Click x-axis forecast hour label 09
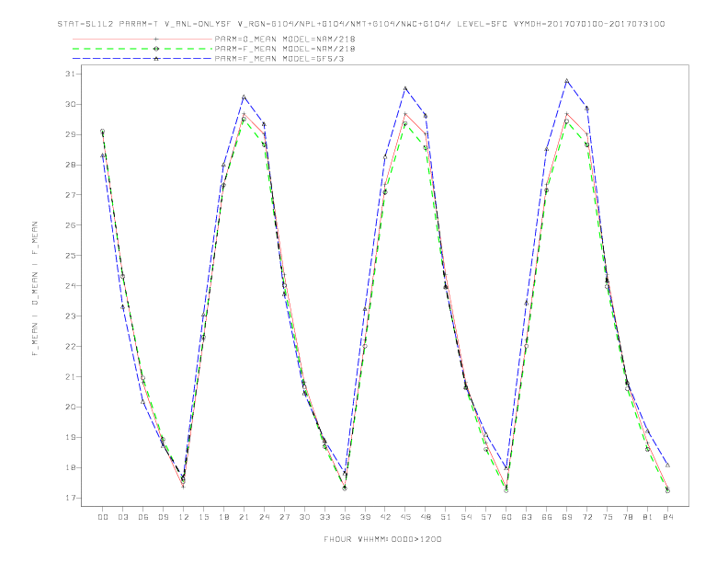This screenshot has height=563, width=728. tap(163, 517)
